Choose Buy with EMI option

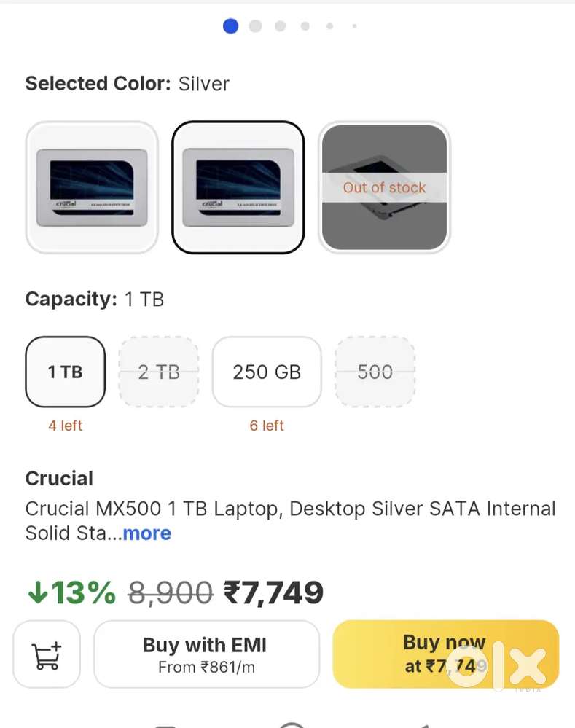coord(206,654)
